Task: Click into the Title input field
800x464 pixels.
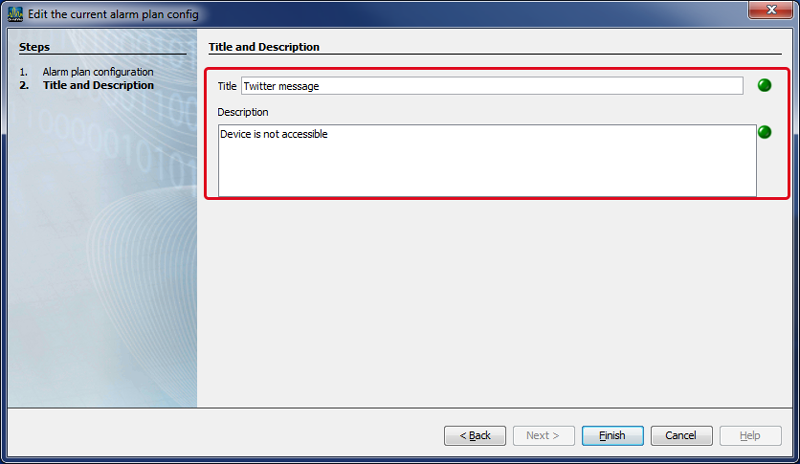Action: click(491, 86)
